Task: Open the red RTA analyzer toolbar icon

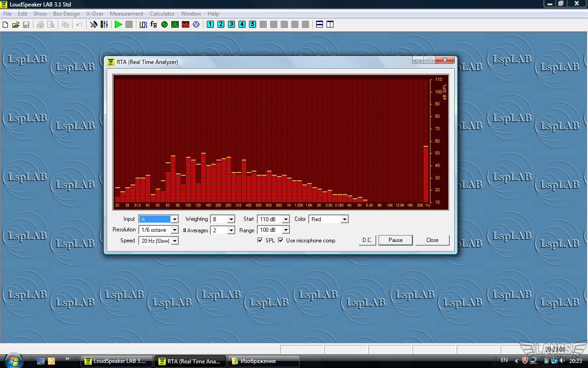Action: pyautogui.click(x=186, y=24)
